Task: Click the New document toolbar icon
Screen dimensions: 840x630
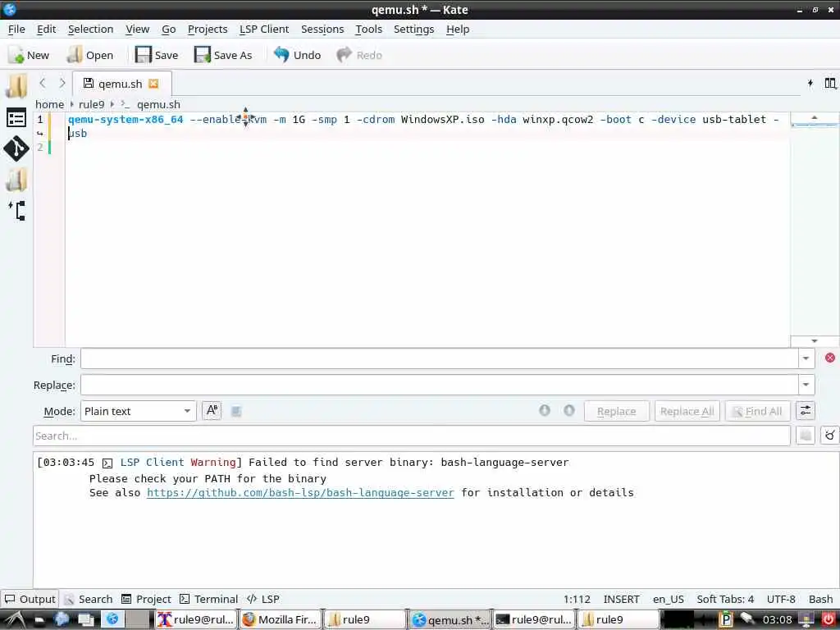Action: (x=29, y=55)
